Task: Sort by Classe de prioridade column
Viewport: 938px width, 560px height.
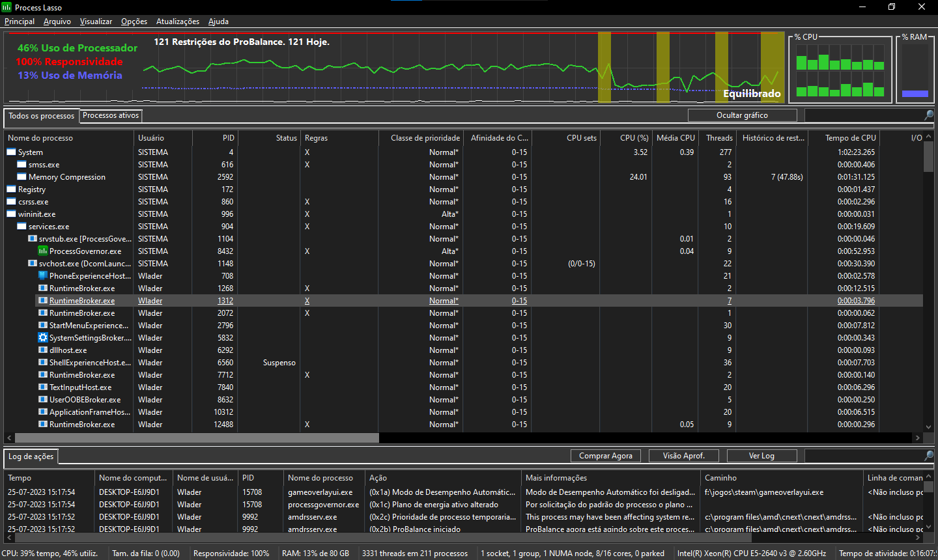Action: (x=421, y=138)
